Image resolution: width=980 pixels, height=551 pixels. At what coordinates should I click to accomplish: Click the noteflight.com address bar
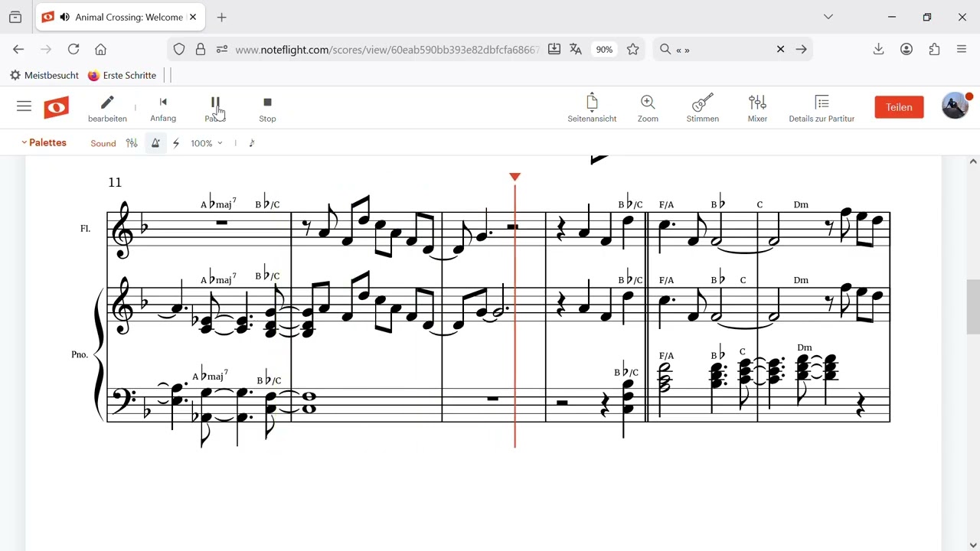coord(387,50)
